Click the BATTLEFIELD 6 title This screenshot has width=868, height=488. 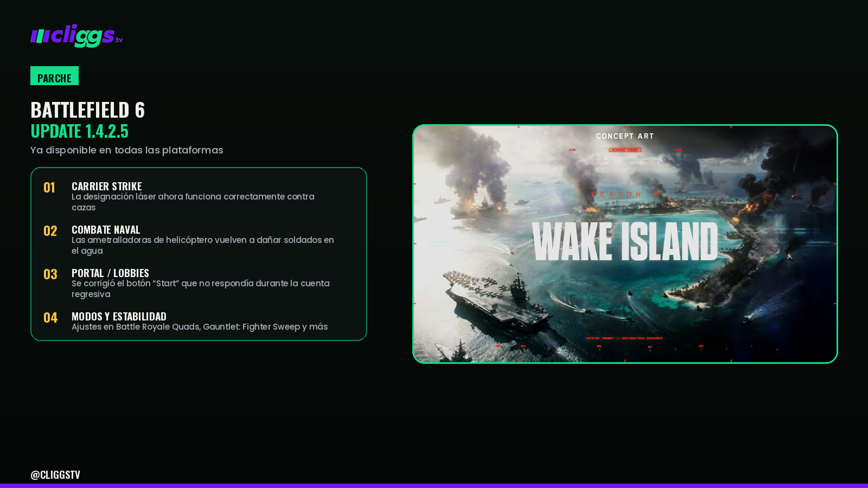pyautogui.click(x=87, y=110)
